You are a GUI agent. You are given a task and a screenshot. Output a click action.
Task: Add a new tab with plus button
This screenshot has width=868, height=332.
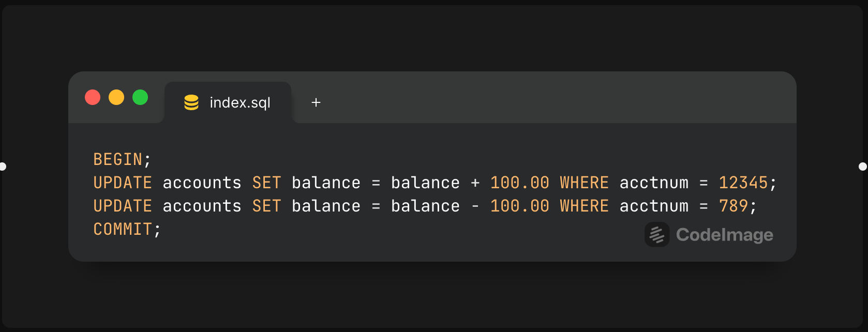pos(316,102)
